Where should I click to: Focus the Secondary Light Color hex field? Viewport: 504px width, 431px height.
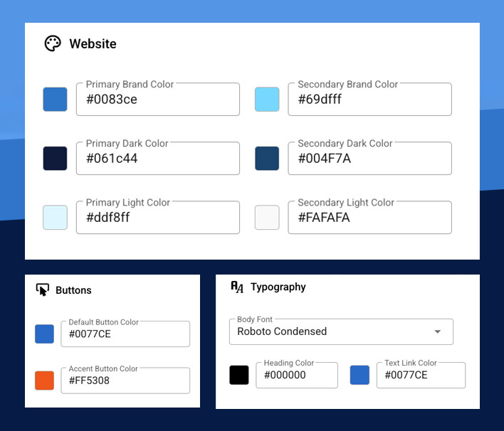coord(369,218)
